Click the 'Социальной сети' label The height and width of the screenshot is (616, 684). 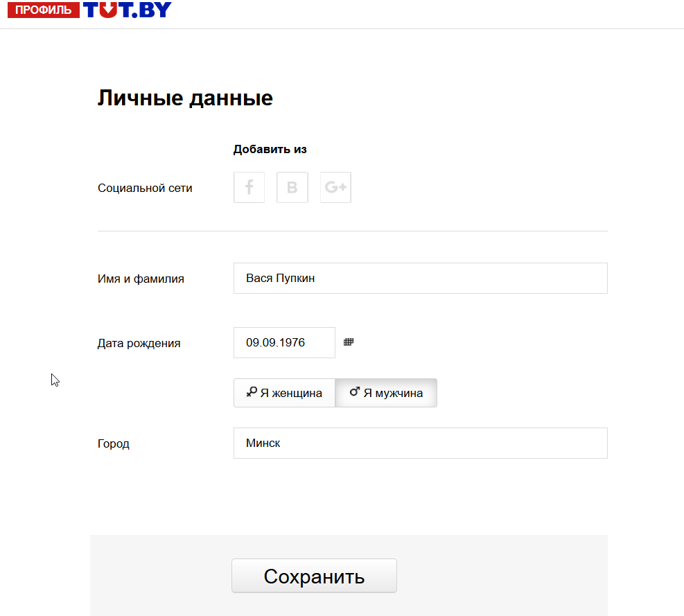[x=145, y=188]
